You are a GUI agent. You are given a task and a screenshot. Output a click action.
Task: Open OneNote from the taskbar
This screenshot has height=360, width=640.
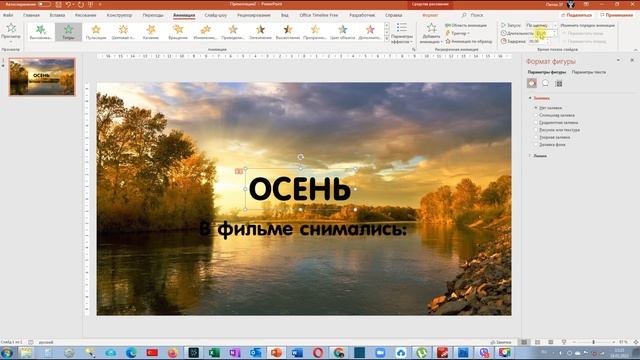point(235,353)
